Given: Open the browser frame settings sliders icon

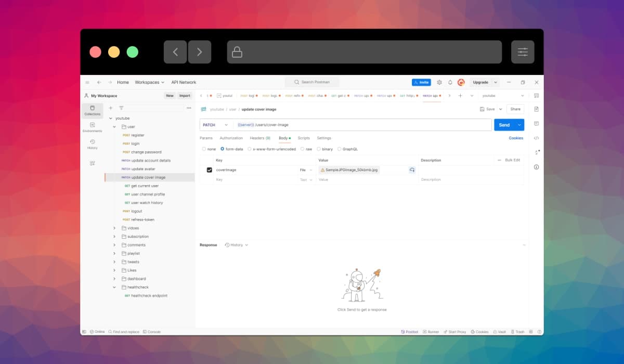Looking at the screenshot, I should point(523,52).
